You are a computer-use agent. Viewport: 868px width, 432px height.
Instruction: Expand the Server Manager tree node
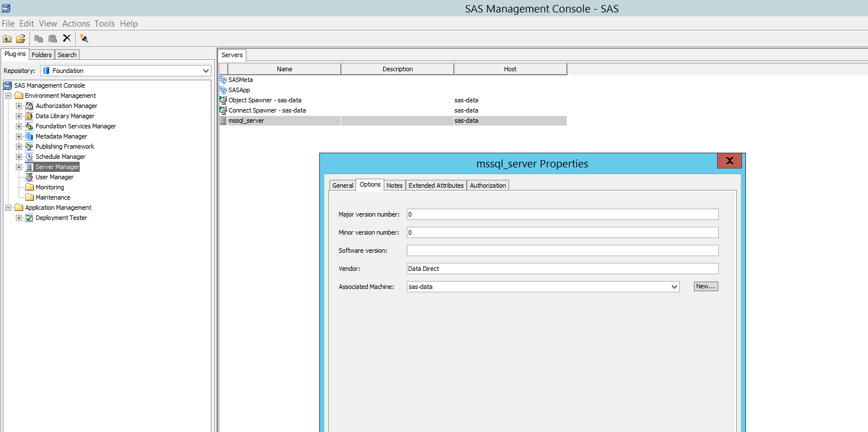pyautogui.click(x=19, y=167)
